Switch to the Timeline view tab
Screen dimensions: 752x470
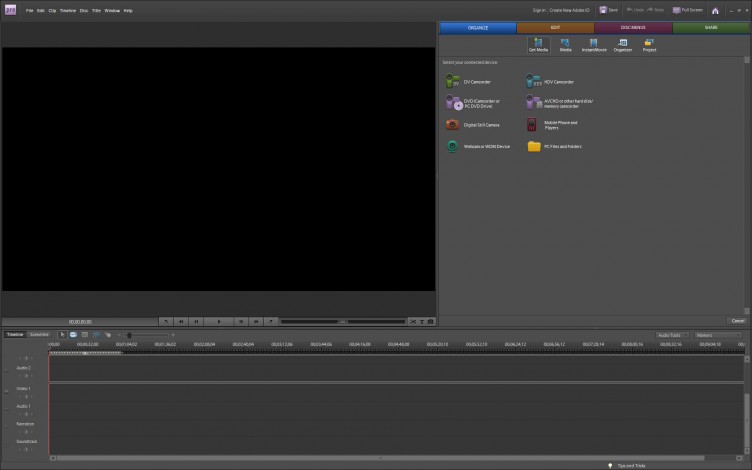click(x=15, y=335)
